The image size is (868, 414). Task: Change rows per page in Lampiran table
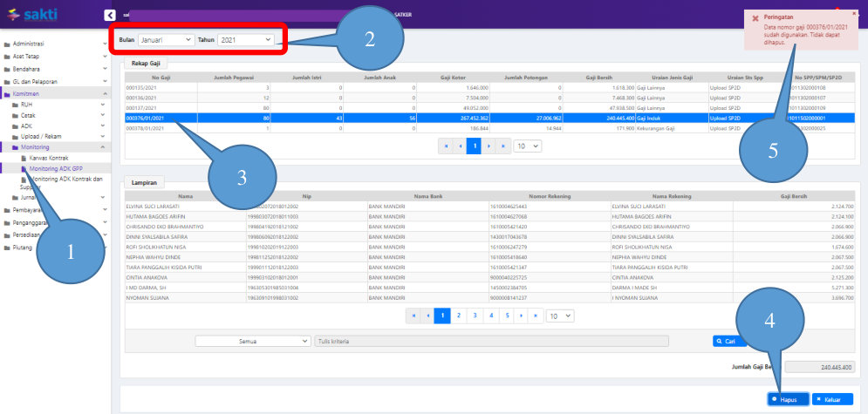(558, 316)
